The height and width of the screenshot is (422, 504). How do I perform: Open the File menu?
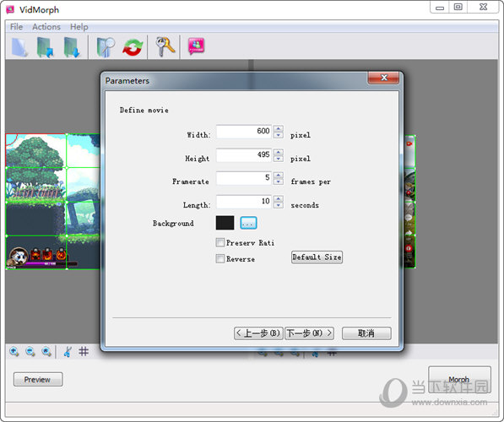click(x=16, y=27)
